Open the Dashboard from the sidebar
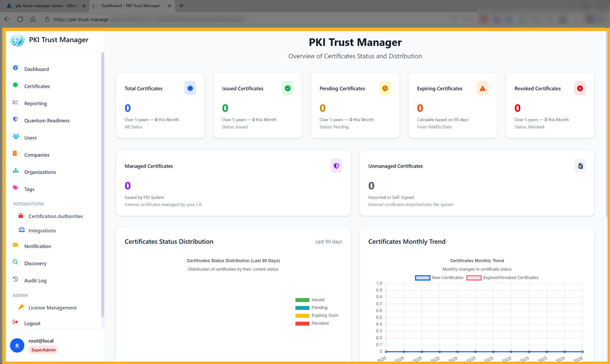610x364 pixels. [x=36, y=69]
